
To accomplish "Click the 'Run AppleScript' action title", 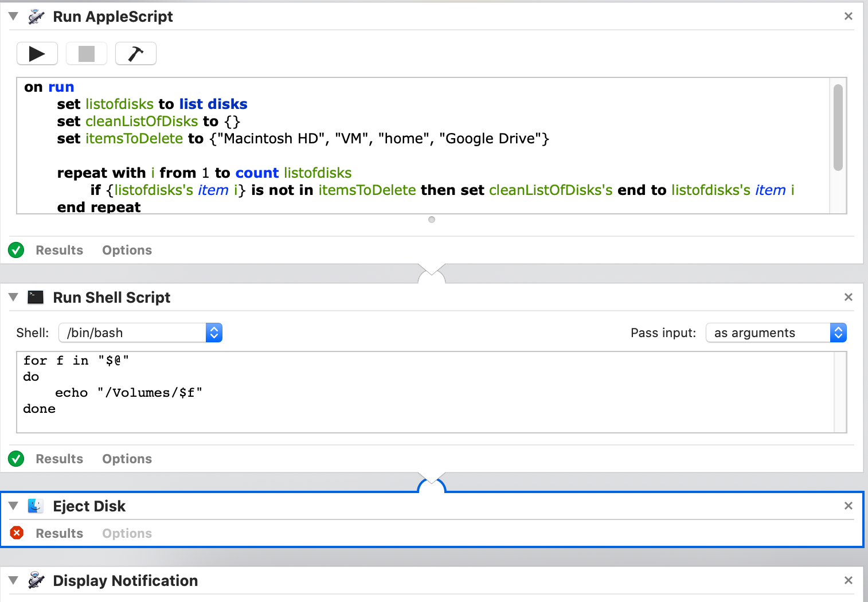I will (x=113, y=17).
